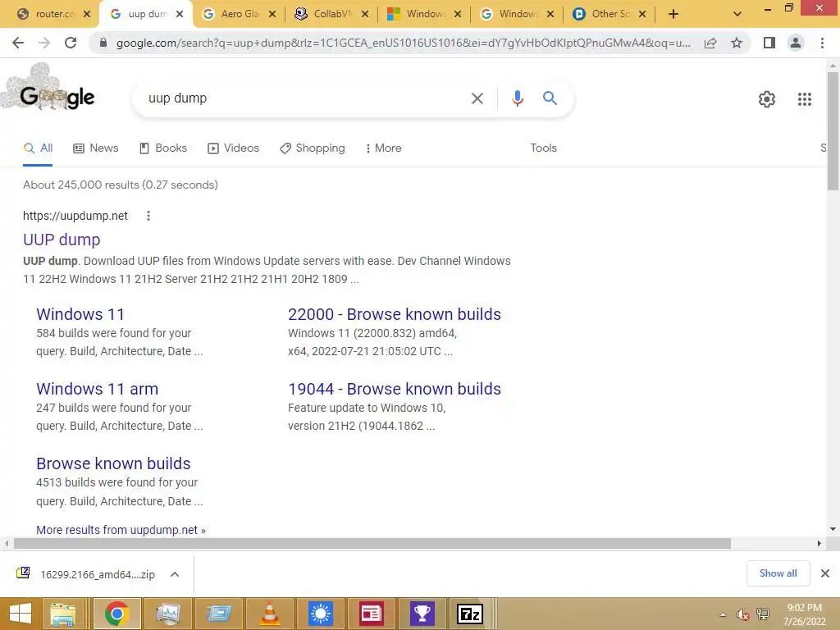This screenshot has width=840, height=630.
Task: Go forward with the forward arrow
Action: pyautogui.click(x=44, y=43)
